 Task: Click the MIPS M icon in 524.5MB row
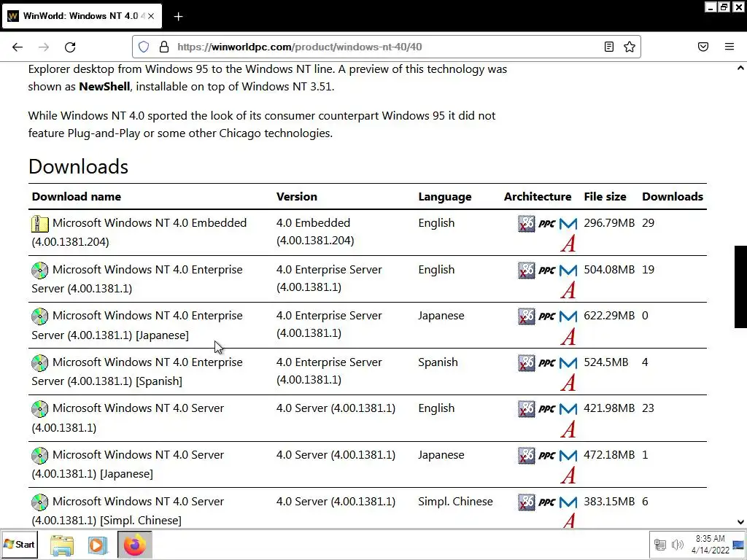pyautogui.click(x=568, y=363)
